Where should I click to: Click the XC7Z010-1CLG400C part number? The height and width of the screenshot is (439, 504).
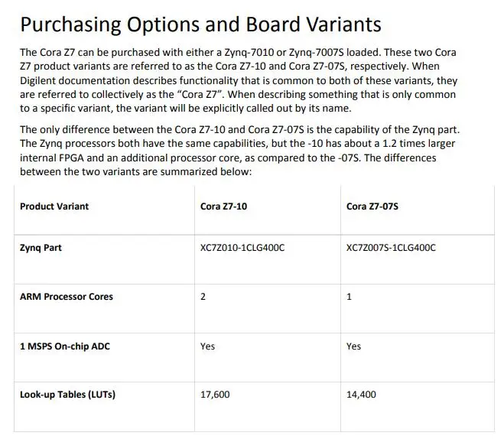[242, 248]
